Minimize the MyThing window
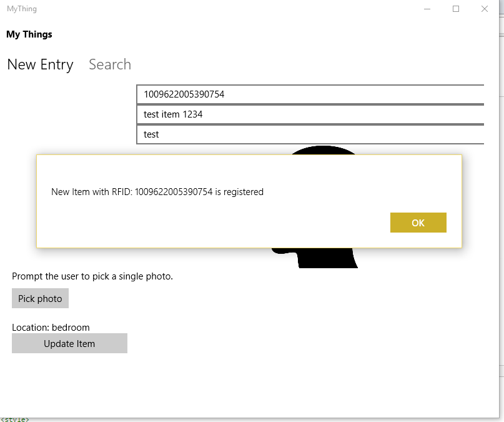504x422 pixels. pos(427,9)
